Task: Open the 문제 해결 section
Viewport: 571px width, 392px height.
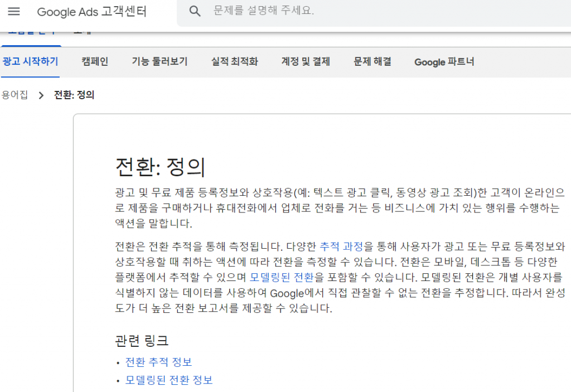Action: pyautogui.click(x=372, y=62)
